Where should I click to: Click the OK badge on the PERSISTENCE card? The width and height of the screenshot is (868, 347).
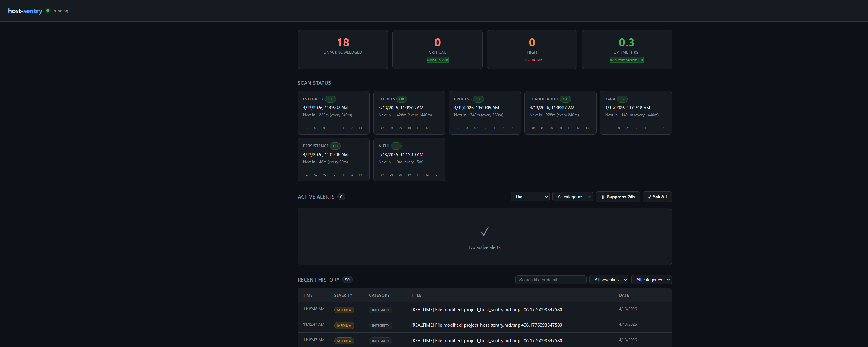335,146
